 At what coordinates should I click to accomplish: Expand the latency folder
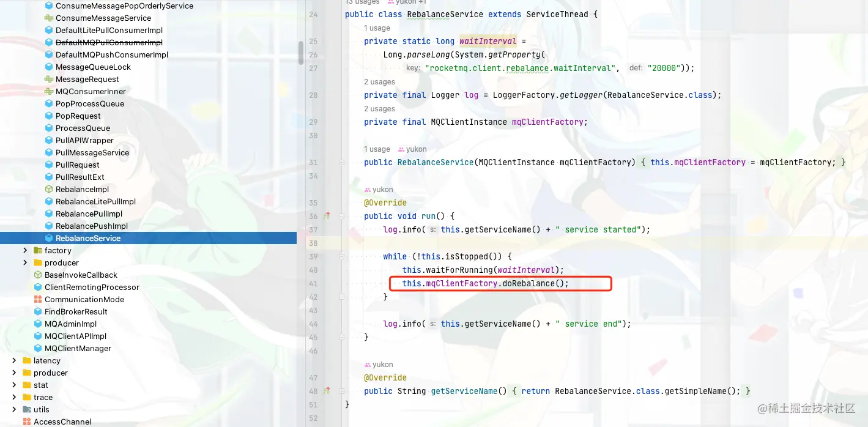[x=14, y=360]
